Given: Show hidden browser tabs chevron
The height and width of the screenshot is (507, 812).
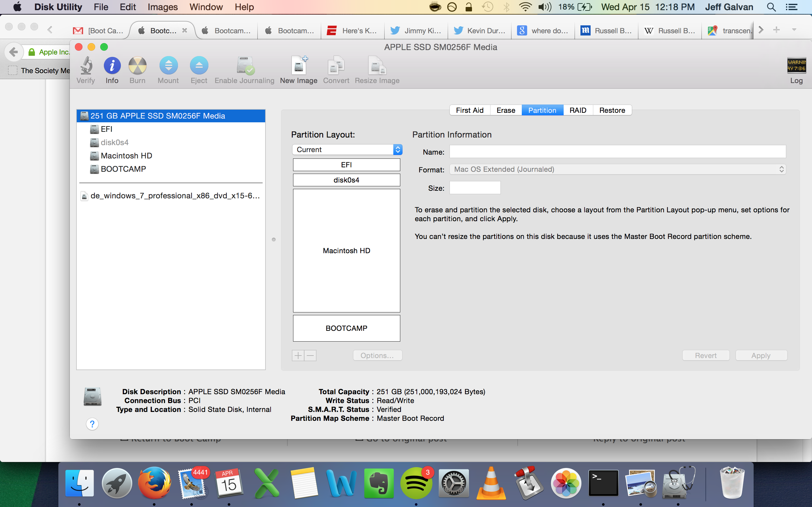Looking at the screenshot, I should tap(761, 30).
